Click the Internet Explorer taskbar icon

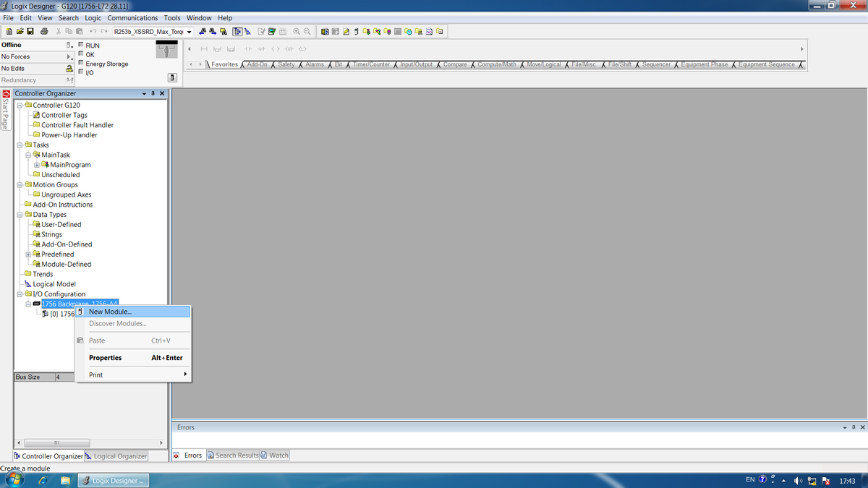pos(43,480)
